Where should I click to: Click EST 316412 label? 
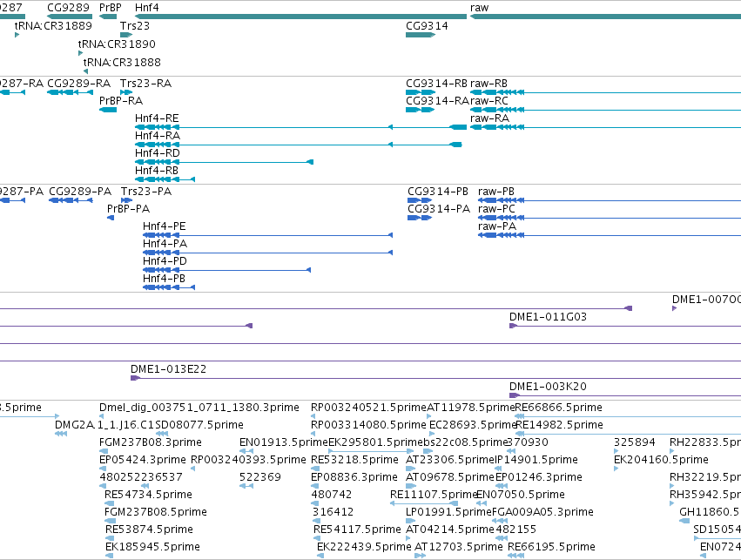333,512
